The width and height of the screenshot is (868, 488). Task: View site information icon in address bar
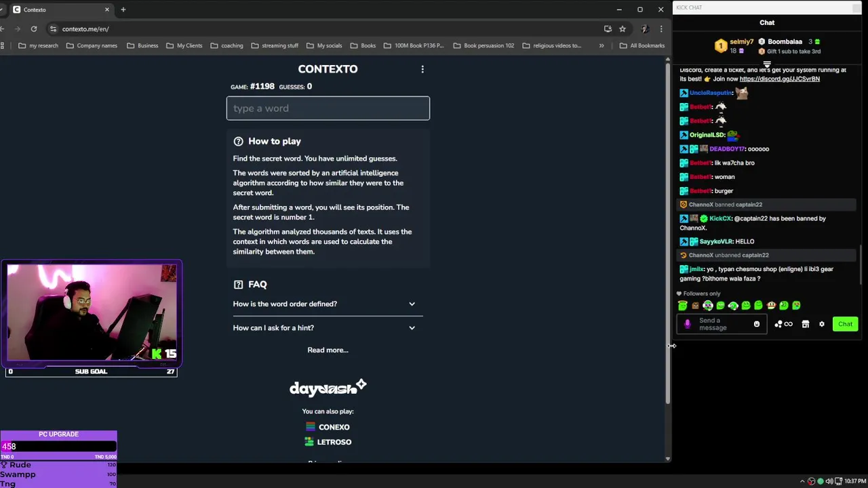pyautogui.click(x=53, y=28)
